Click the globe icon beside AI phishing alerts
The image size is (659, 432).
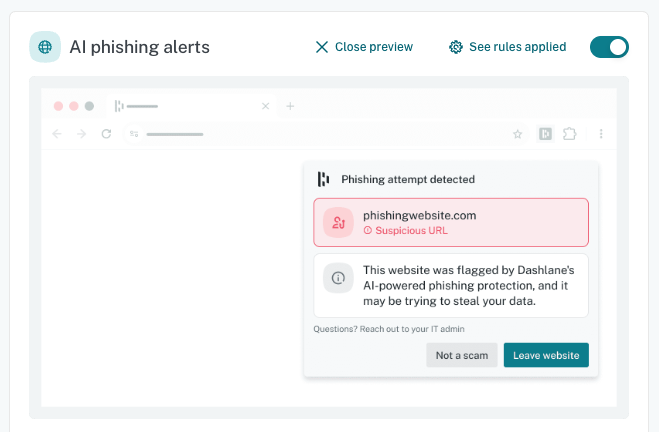(45, 47)
